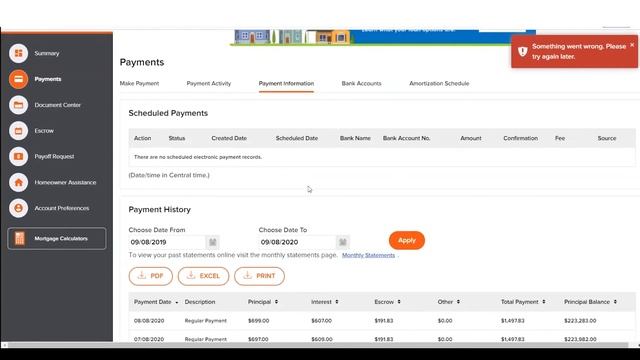640x360 pixels.
Task: Sort by Principal column arrows
Action: (276, 302)
